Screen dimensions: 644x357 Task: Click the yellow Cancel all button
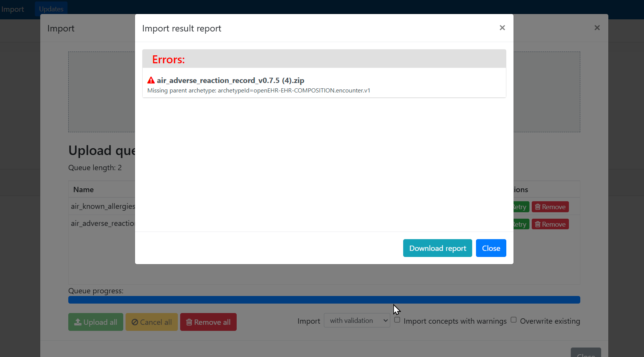[151, 322]
